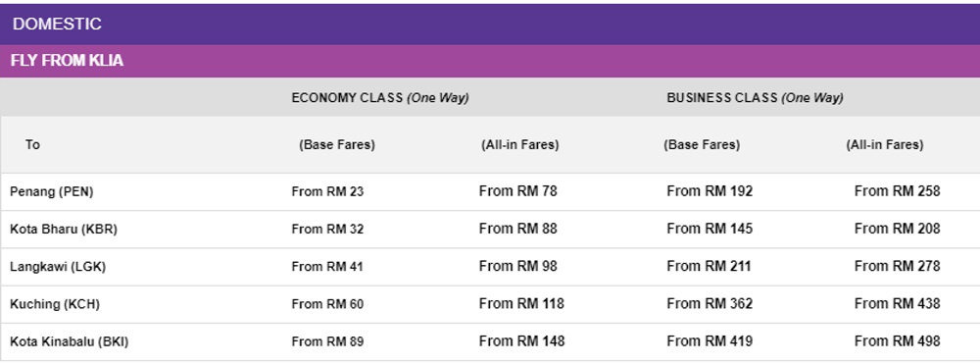Click Kota Kinabalu business all-in fare RM 498
The height and width of the screenshot is (364, 980).
tap(898, 341)
